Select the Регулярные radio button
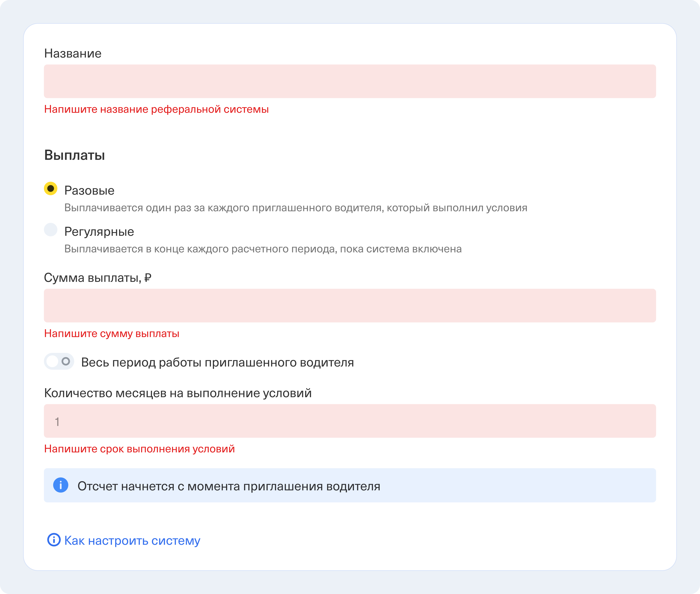The height and width of the screenshot is (594, 700). point(51,230)
